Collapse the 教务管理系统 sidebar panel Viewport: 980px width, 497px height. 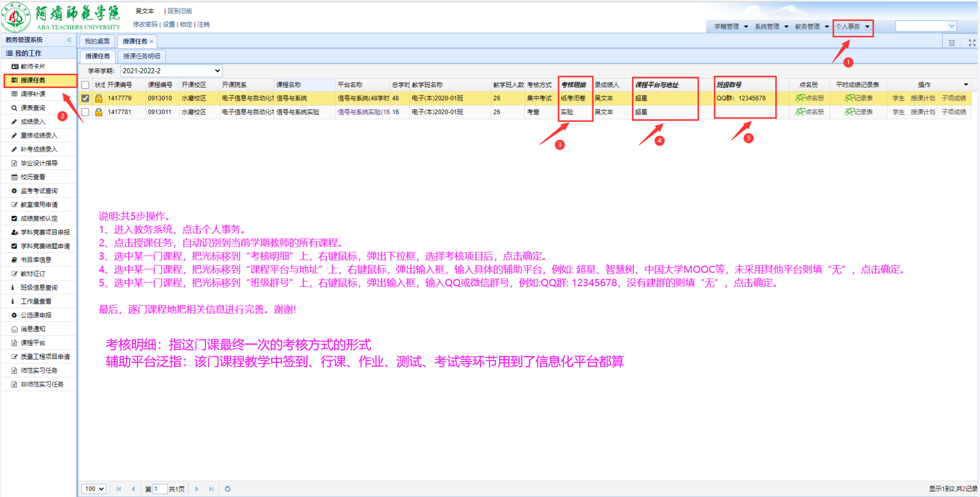pos(69,40)
